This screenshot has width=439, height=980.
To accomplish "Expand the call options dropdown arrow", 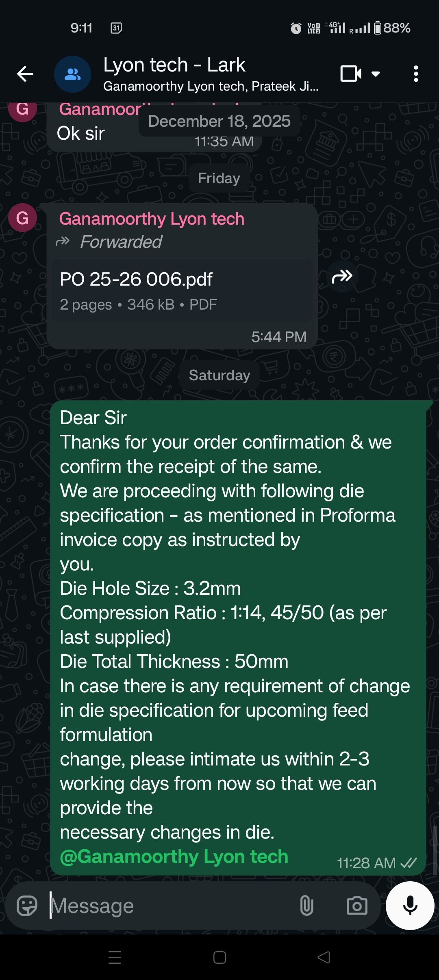I will (376, 74).
